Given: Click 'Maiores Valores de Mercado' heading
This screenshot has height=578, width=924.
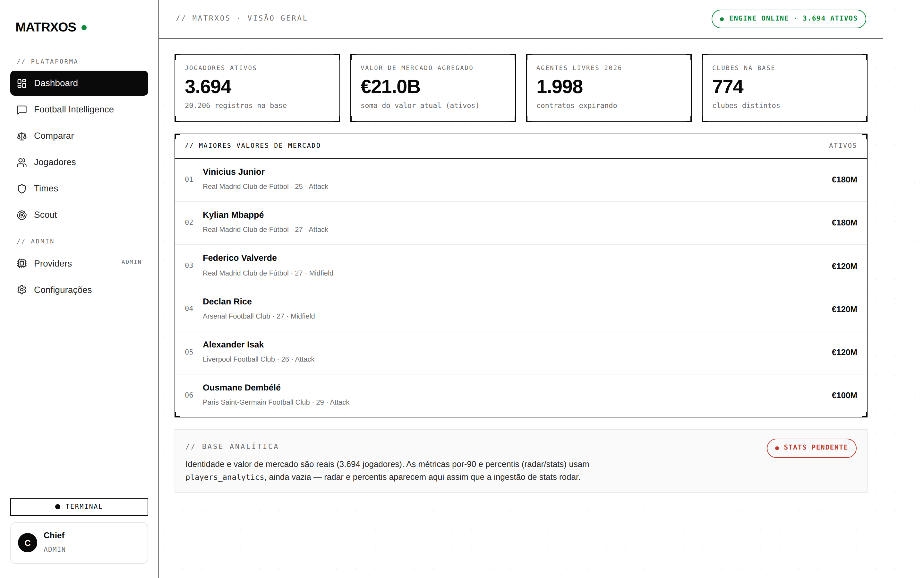Looking at the screenshot, I should point(253,146).
